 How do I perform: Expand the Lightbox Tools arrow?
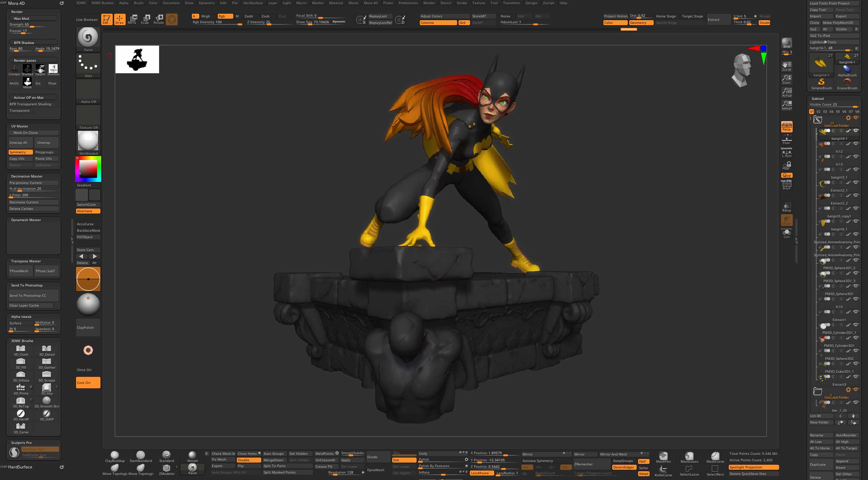[825, 42]
